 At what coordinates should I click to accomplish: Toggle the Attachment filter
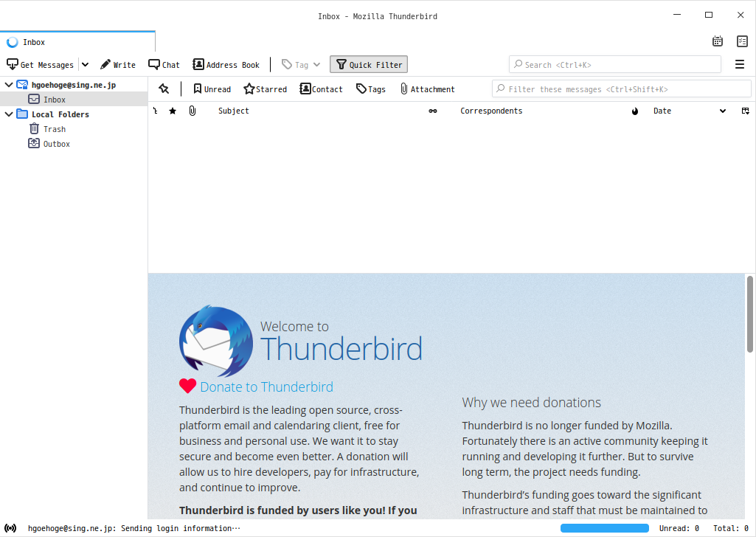click(428, 89)
